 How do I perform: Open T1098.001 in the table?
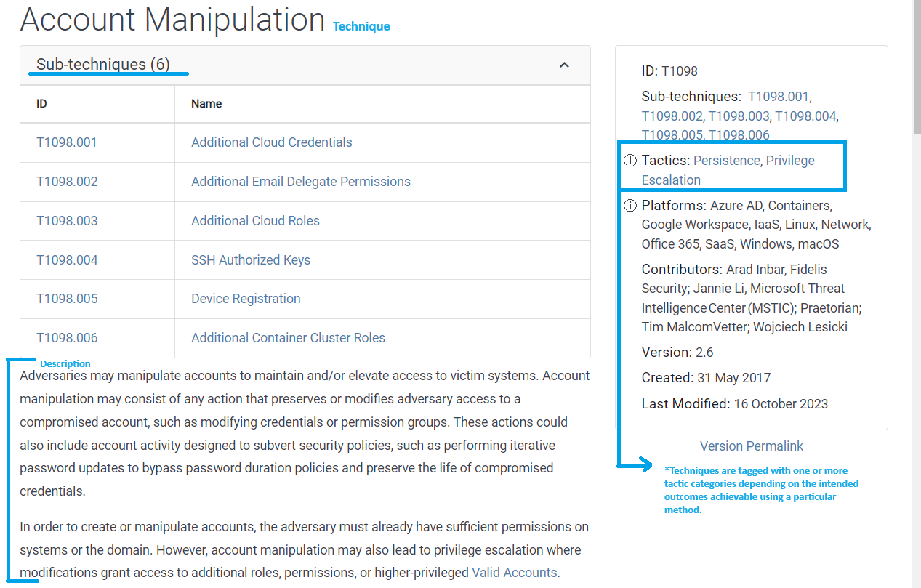coord(67,142)
